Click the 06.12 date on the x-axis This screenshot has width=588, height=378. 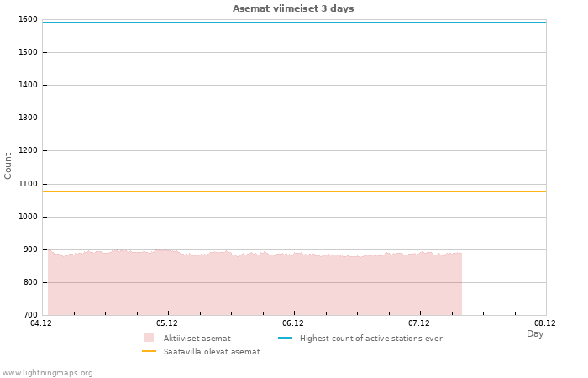pos(293,323)
